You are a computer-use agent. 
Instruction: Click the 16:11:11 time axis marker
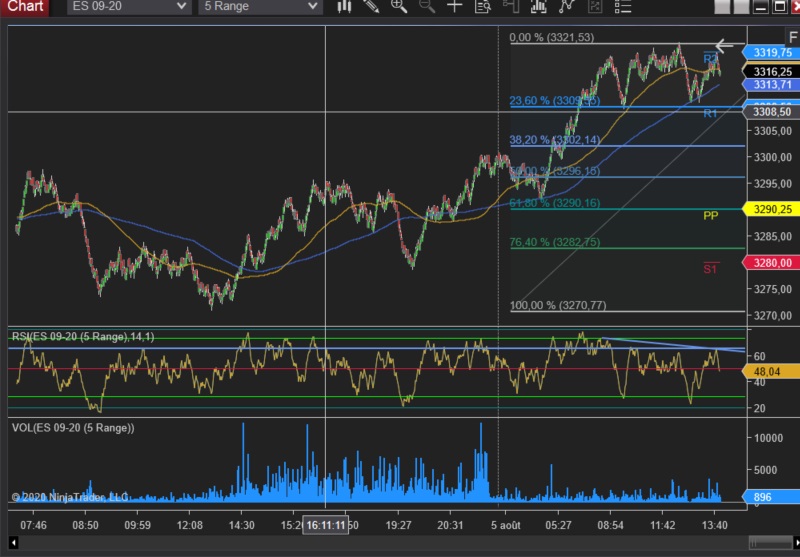(x=326, y=525)
